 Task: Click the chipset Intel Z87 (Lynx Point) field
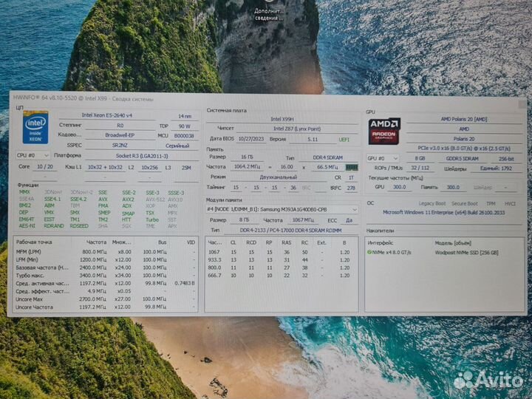tap(297, 129)
